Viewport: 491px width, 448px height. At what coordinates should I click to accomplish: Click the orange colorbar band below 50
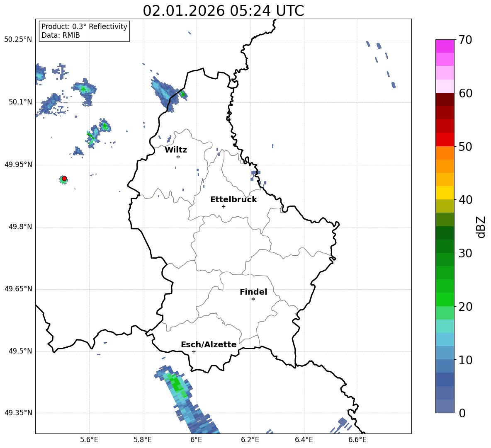coord(445,153)
